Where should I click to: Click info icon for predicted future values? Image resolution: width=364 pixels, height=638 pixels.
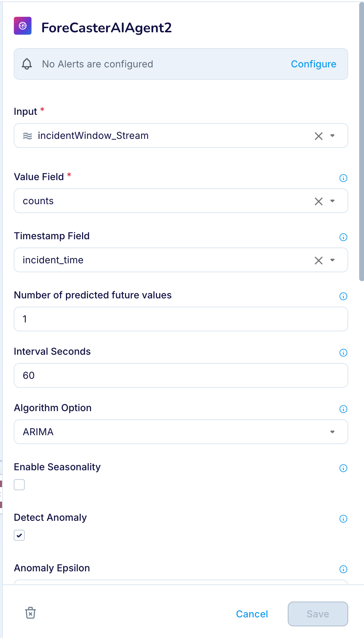[343, 296]
